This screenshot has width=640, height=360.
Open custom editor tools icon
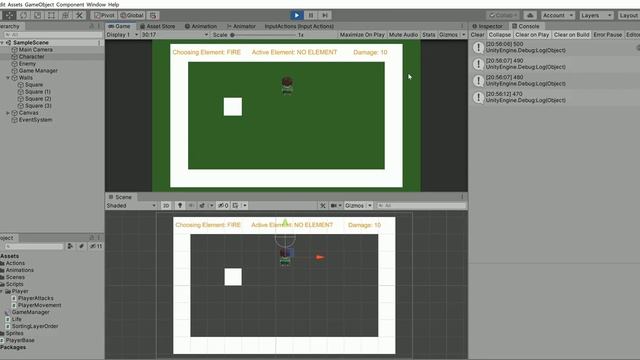coord(79,16)
